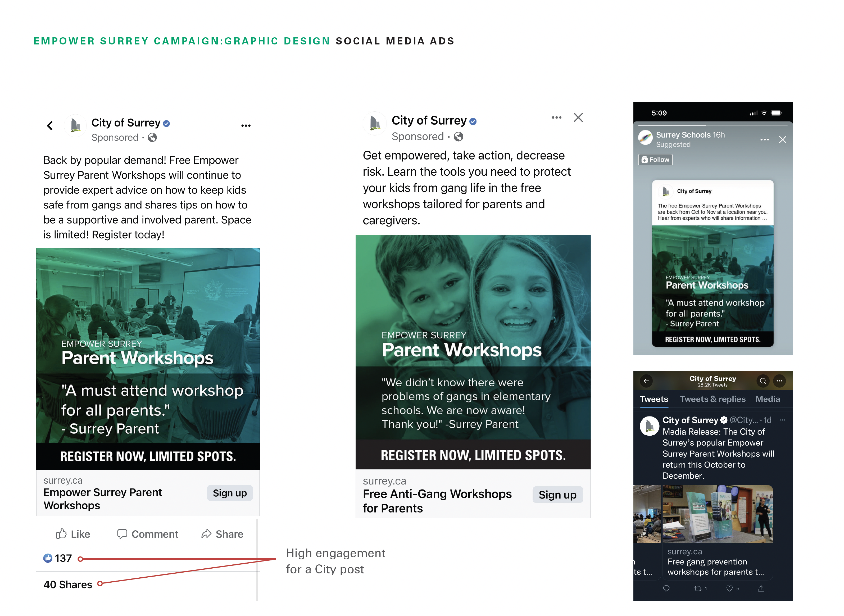The image size is (844, 616).
Task: Tap the back arrow on the Twitter profile header
Action: coord(646,381)
